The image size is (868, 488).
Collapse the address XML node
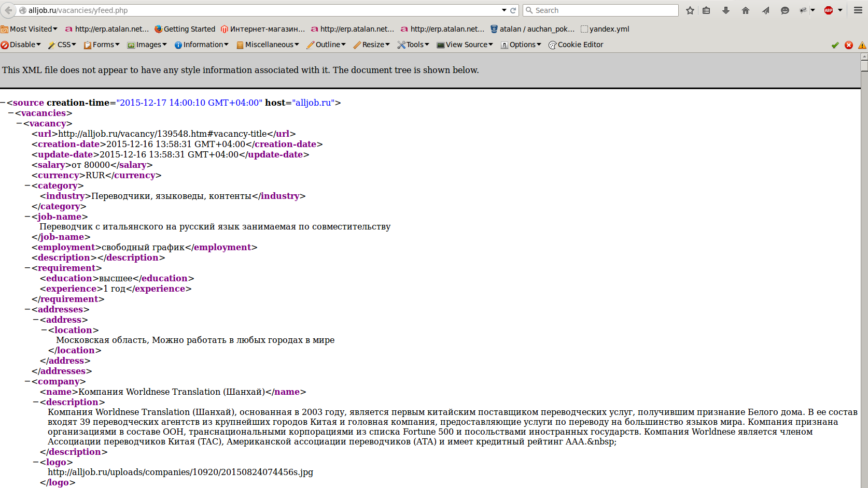[36, 320]
